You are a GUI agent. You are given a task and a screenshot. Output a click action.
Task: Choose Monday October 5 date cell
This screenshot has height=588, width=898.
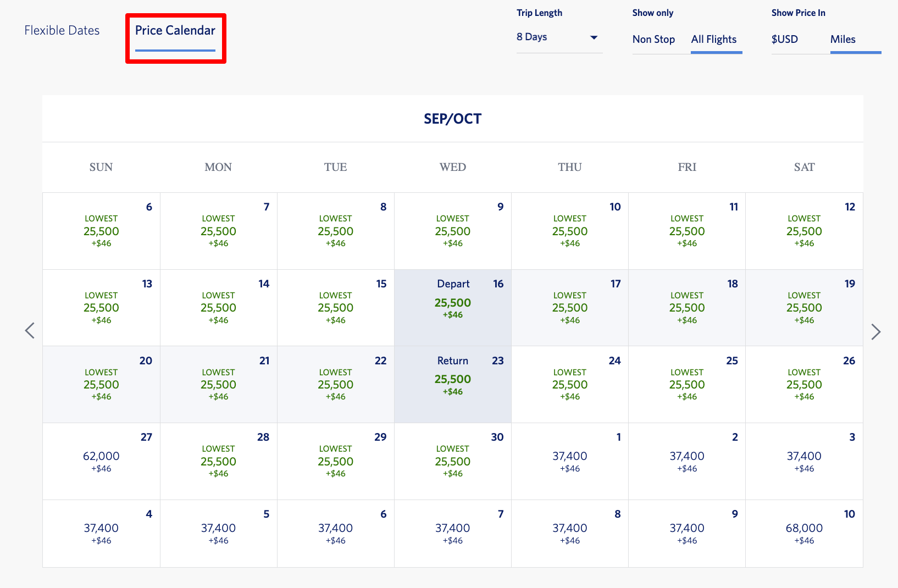219,534
